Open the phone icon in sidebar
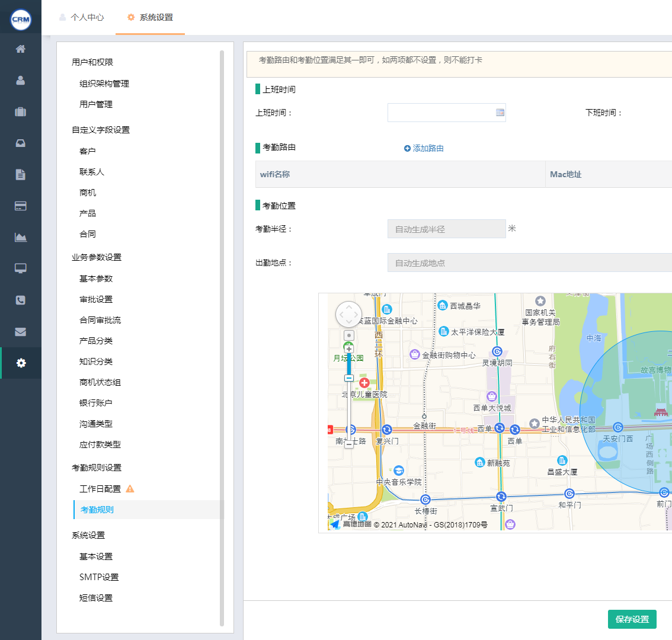Screen dimensions: 672x640 (x=21, y=300)
